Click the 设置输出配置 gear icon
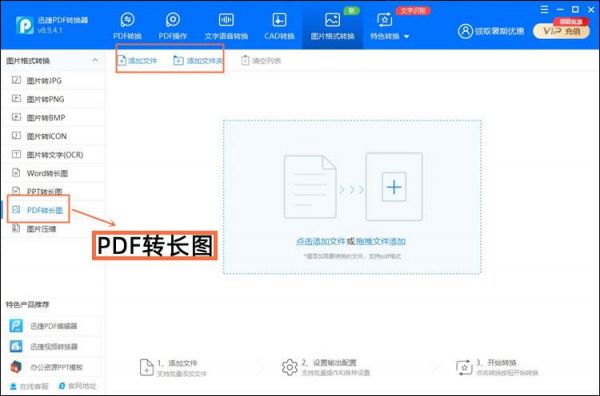Viewport: 600px width, 396px height. pyautogui.click(x=290, y=367)
